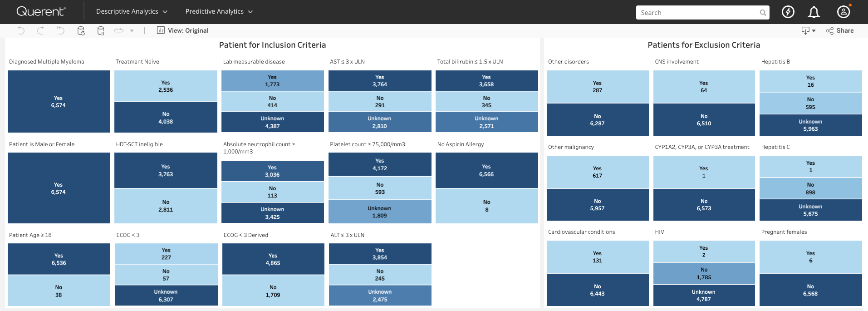Viewport: 868px width, 311px height.
Task: Click the Redo arrow in the toolbar
Action: click(x=40, y=30)
